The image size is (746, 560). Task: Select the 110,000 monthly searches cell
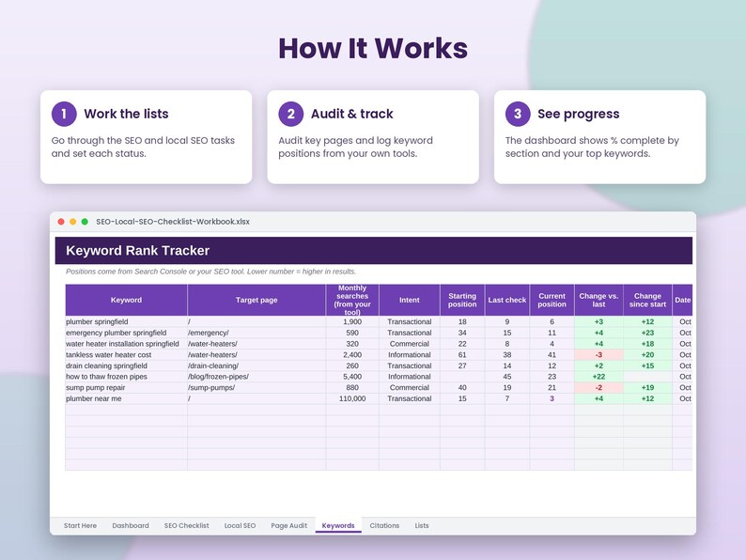click(352, 398)
